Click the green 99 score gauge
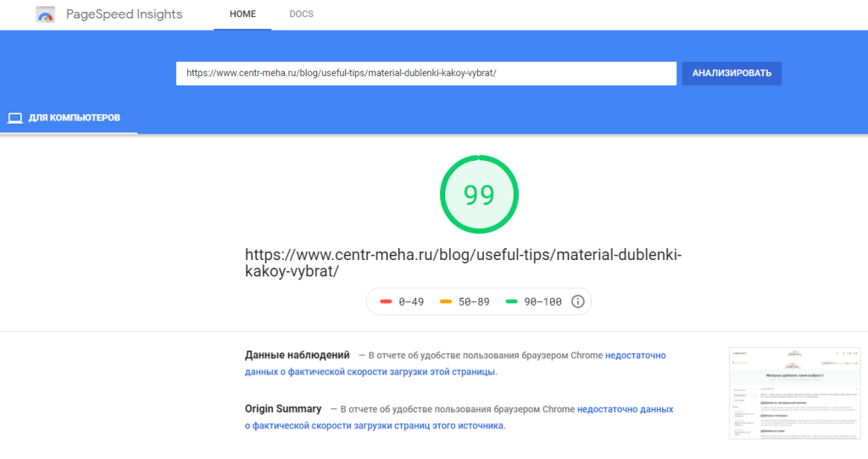The width and height of the screenshot is (868, 459). pyautogui.click(x=479, y=194)
